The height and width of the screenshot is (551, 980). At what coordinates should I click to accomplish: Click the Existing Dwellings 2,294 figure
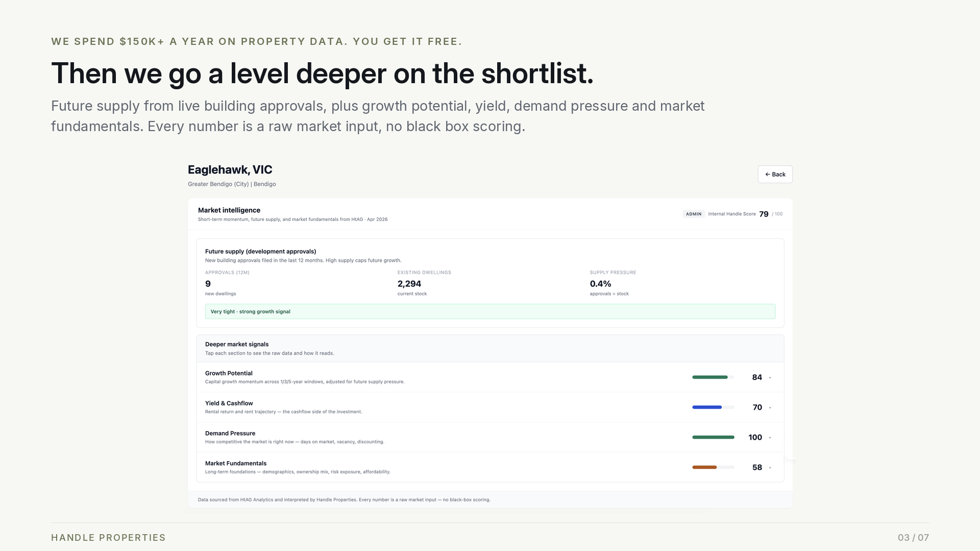pyautogui.click(x=409, y=284)
